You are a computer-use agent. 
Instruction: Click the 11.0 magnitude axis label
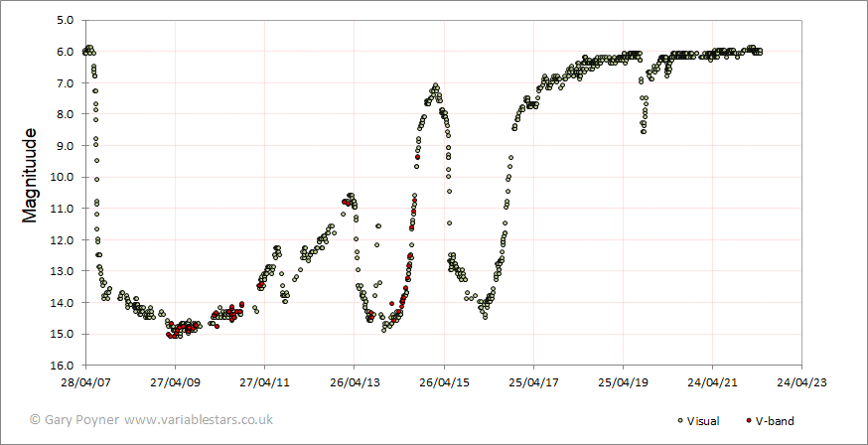(64, 209)
